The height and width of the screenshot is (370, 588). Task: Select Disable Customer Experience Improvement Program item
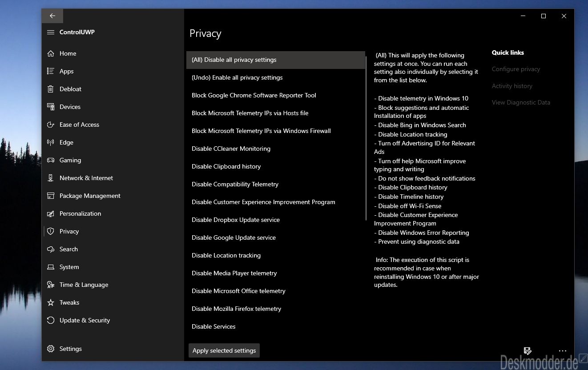click(x=276, y=202)
